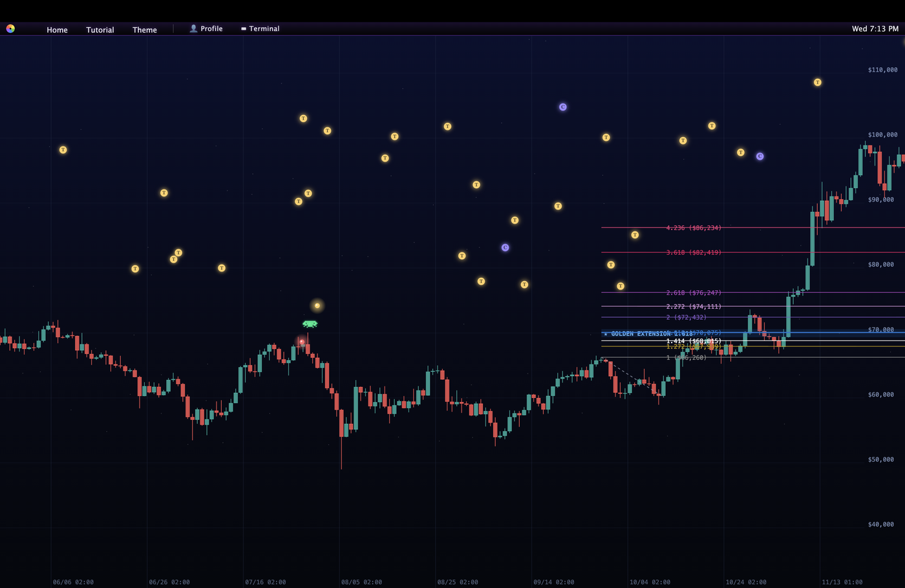905x588 pixels.
Task: Click the $90,000 price axis label
Action: click(880, 200)
